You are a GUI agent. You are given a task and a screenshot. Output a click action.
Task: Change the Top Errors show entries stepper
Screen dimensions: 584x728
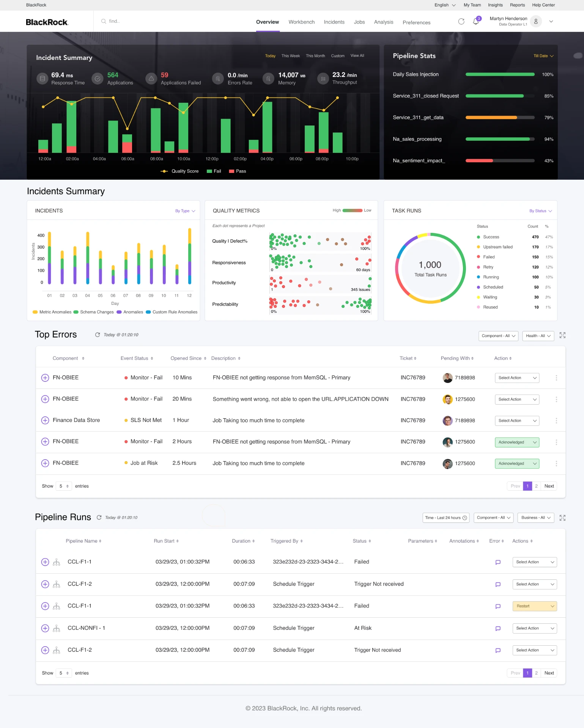click(x=64, y=486)
